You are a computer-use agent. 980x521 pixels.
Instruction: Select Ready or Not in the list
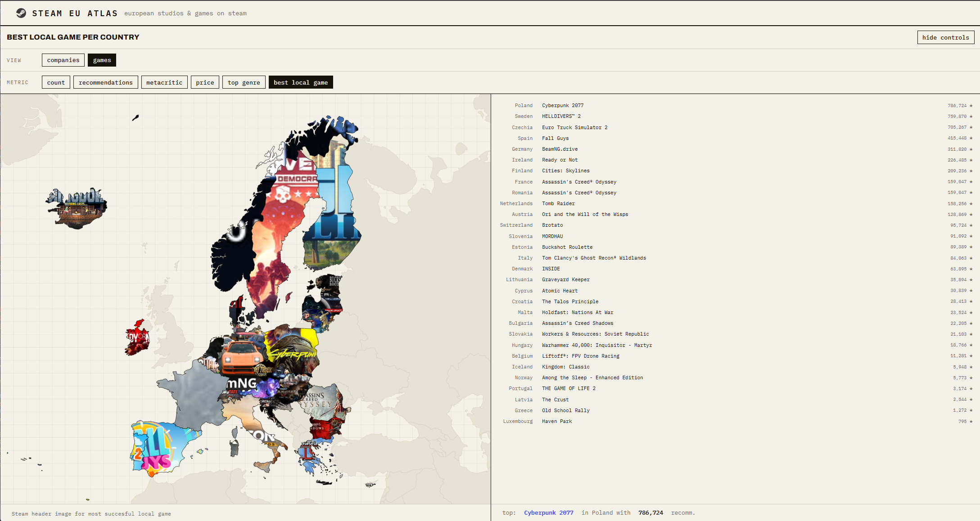560,160
